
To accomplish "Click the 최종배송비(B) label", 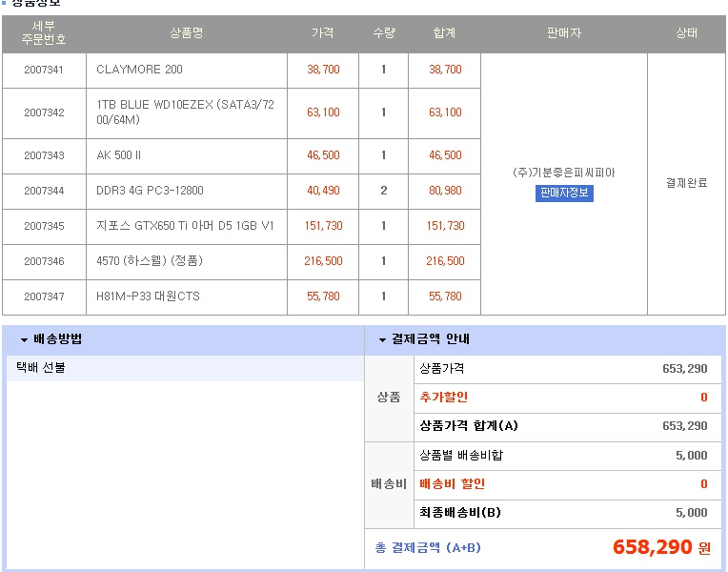I will click(x=460, y=513).
